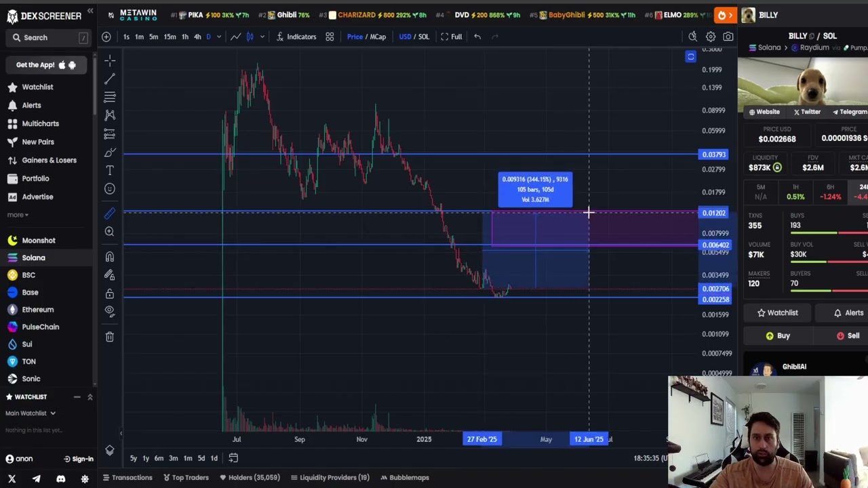Select the candlestick chart type

[x=250, y=37]
